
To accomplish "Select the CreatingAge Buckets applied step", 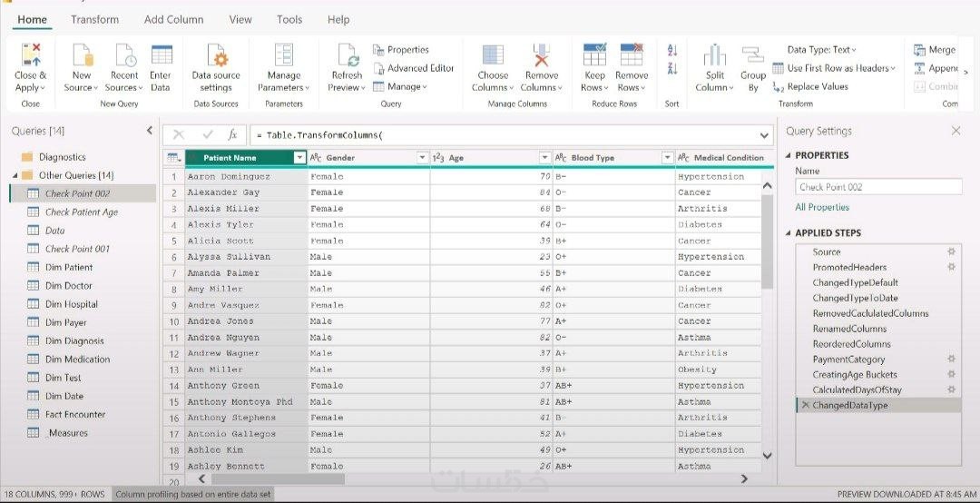I will click(x=855, y=375).
